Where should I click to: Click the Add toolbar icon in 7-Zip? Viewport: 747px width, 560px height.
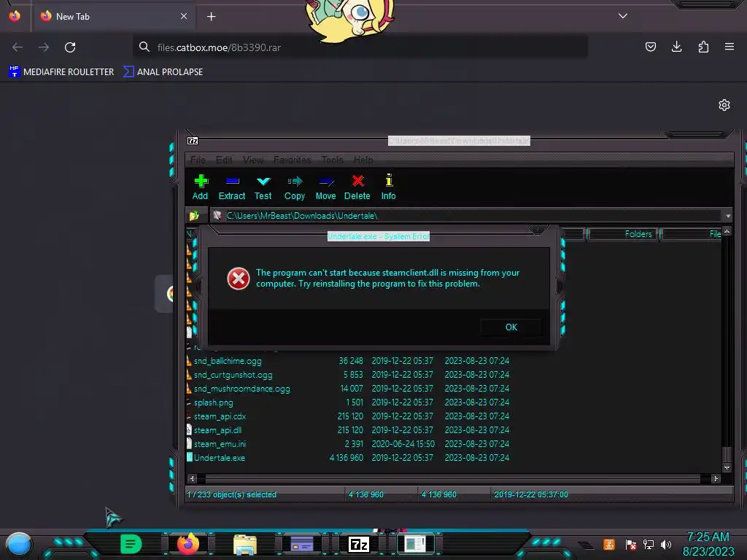point(201,187)
